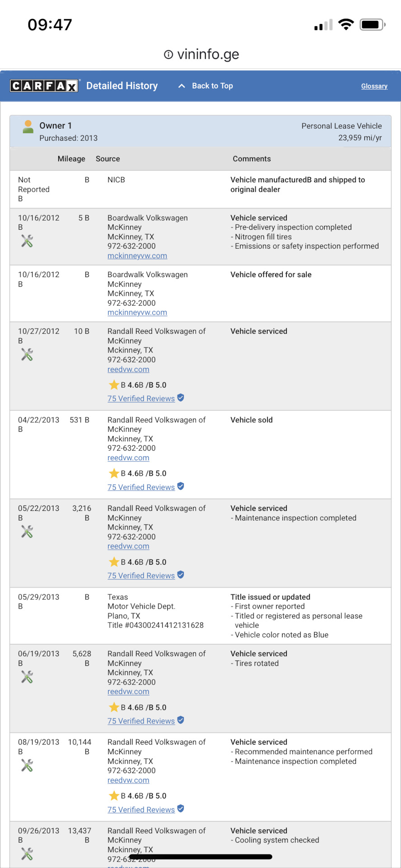401x868 pixels.
Task: Tap service wrench icon for 10/16/2012 entry
Action: [x=27, y=241]
